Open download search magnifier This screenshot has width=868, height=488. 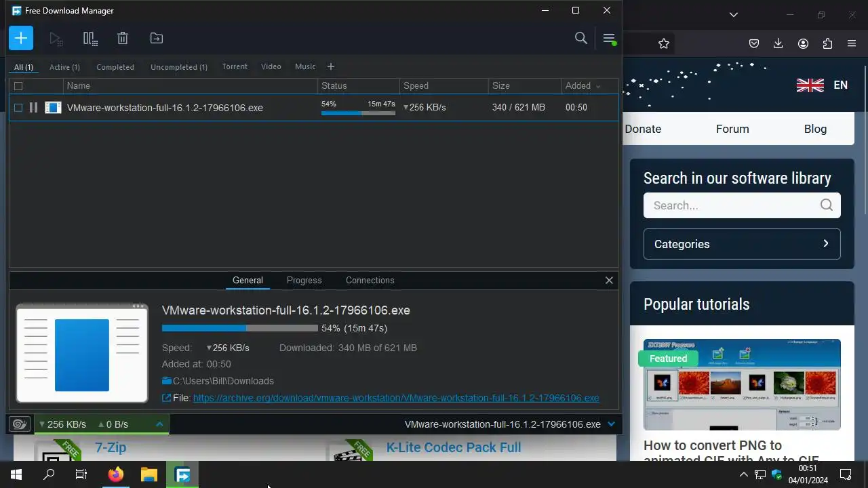[x=581, y=38]
